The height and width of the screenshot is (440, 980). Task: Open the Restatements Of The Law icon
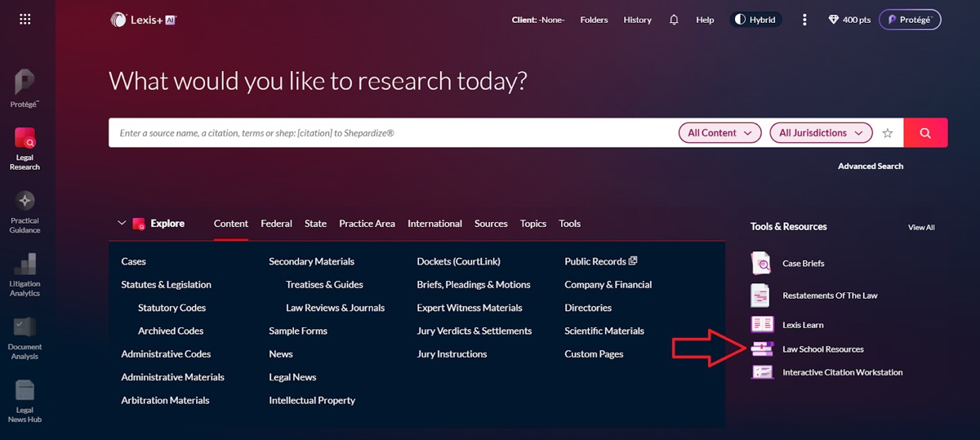(x=761, y=295)
